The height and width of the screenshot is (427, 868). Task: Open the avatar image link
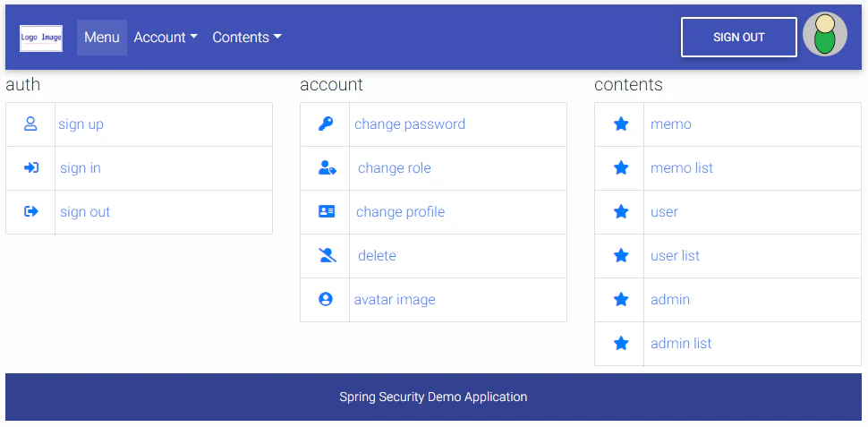395,300
